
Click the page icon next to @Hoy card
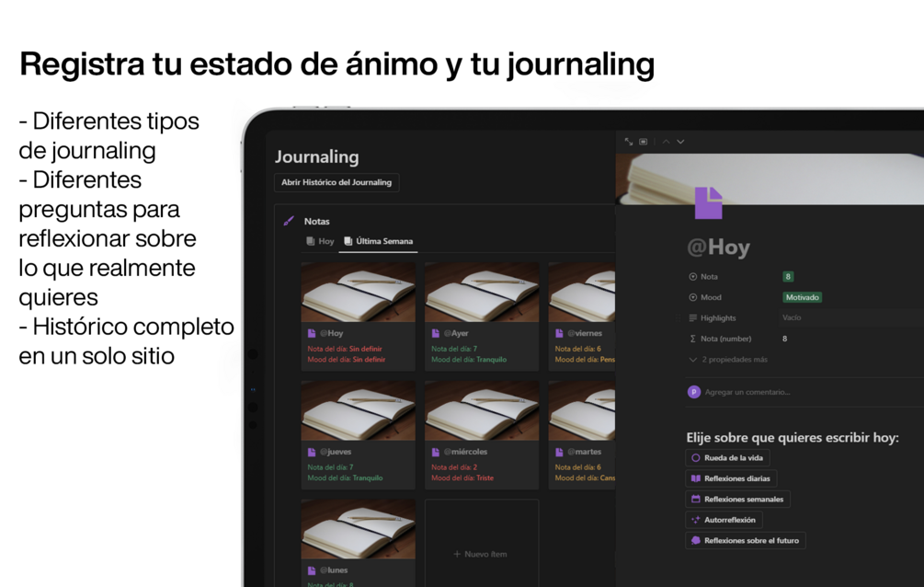(x=312, y=333)
